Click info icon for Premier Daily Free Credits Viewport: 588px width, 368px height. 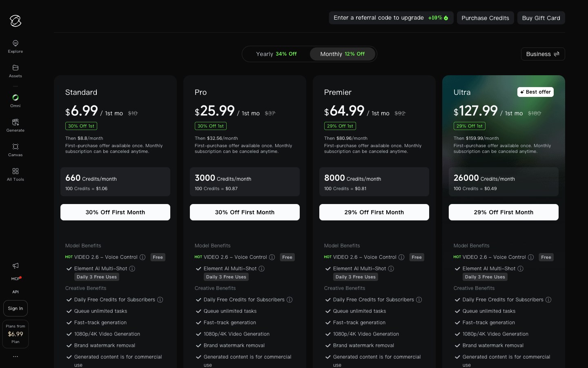(x=419, y=300)
